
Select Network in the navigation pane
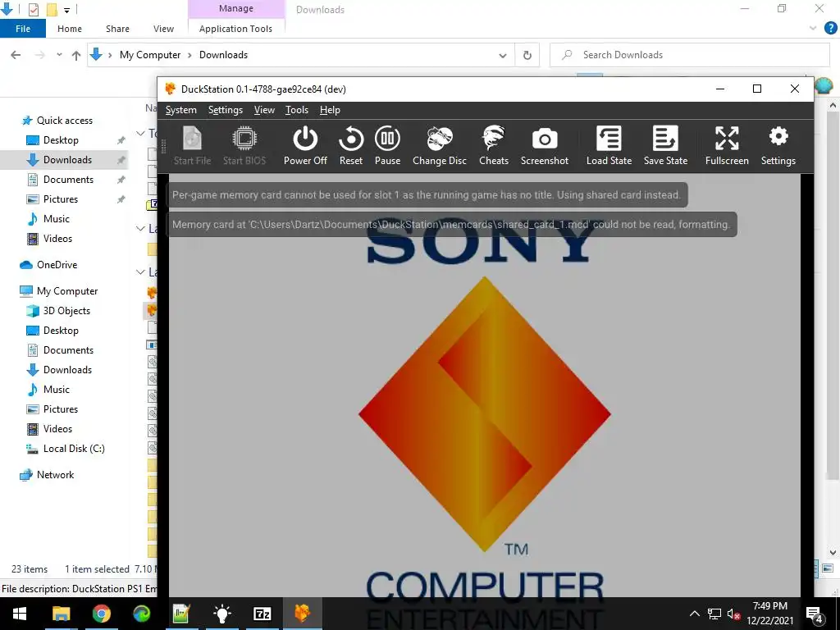55,475
